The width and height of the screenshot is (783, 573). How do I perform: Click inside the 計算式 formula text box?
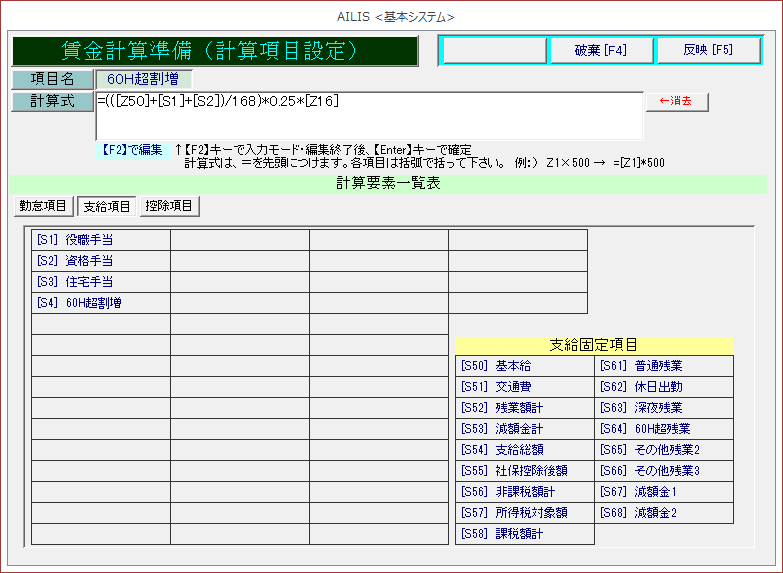point(369,117)
